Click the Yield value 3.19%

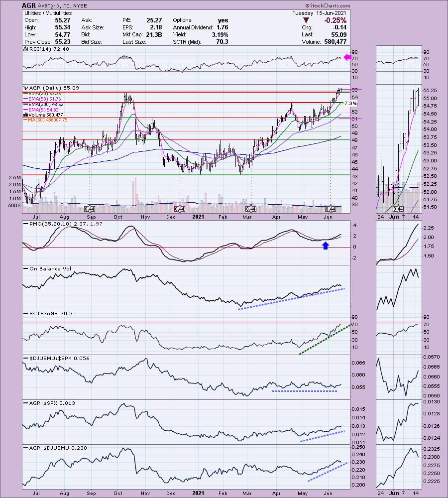click(220, 34)
